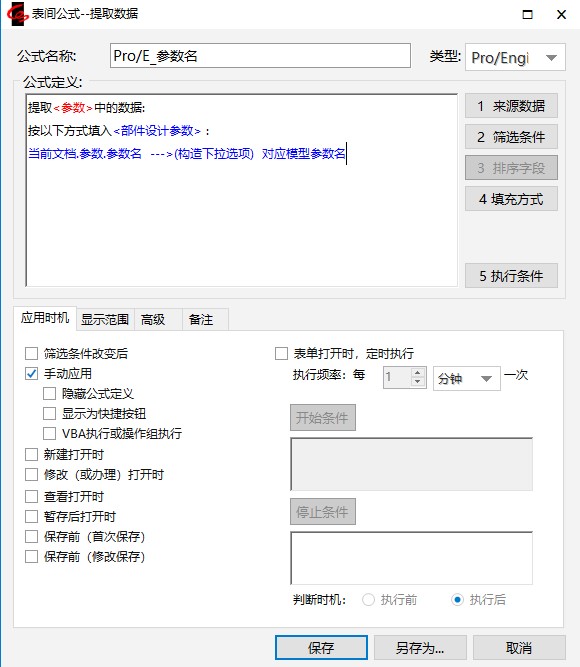This screenshot has width=580, height=667.
Task: Check 保存前（首次保存） option
Action: coord(31,536)
